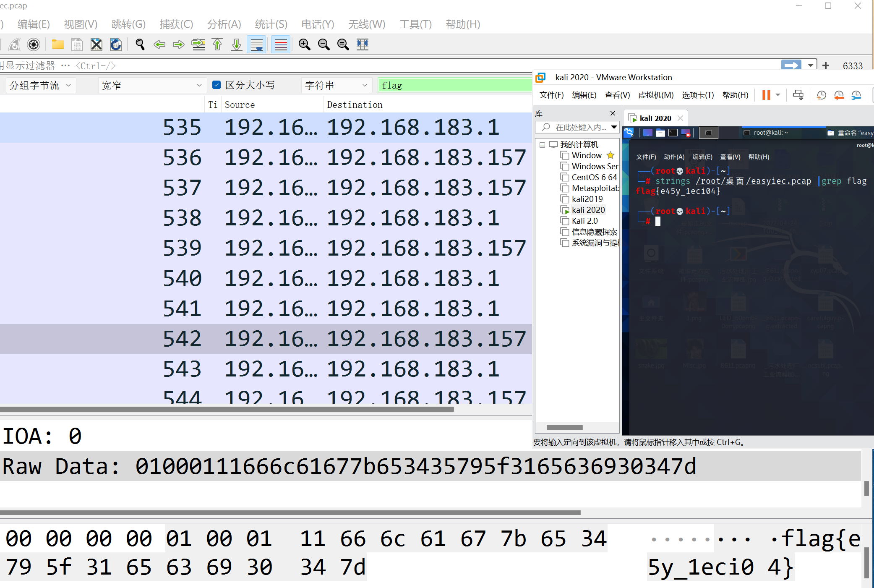Click the green go back arrow

(x=159, y=44)
